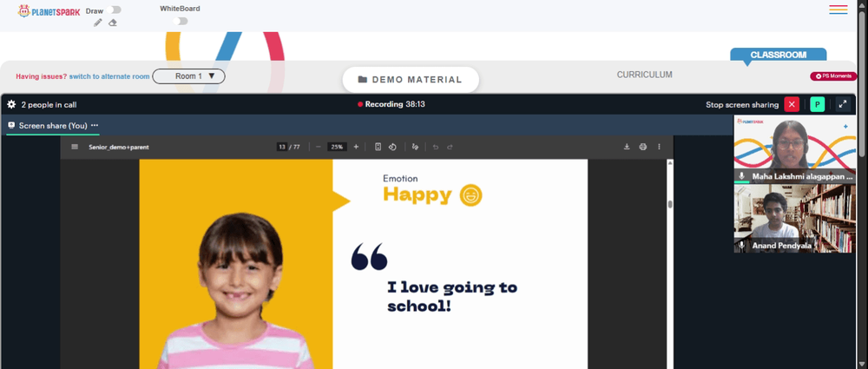Click switch to alternate room link
Viewport: 868px width, 369px height.
click(109, 76)
